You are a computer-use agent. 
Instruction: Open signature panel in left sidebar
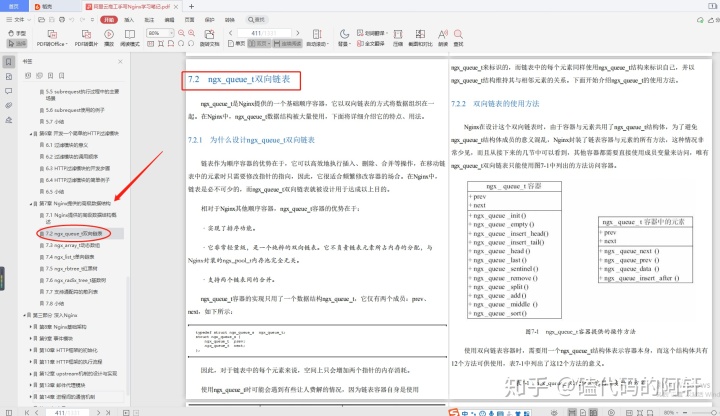pyautogui.click(x=9, y=120)
